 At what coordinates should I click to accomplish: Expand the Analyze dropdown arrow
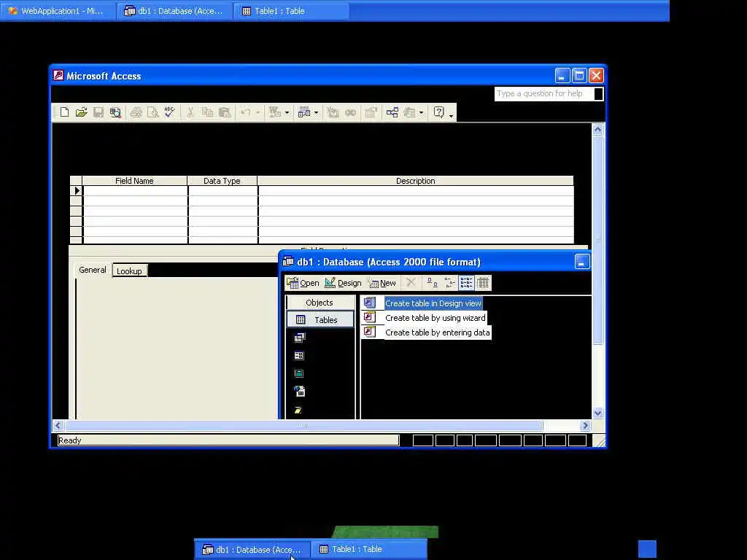(x=316, y=113)
